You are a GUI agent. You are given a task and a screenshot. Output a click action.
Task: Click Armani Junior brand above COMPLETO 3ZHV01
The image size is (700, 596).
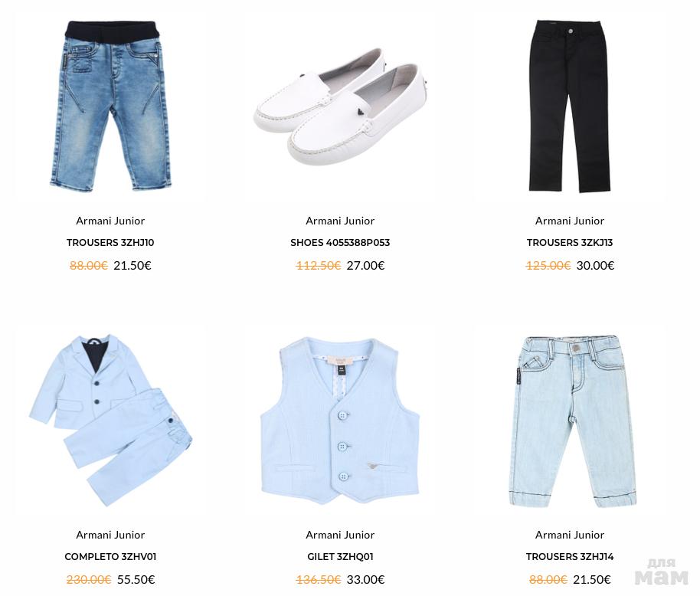pyautogui.click(x=110, y=535)
